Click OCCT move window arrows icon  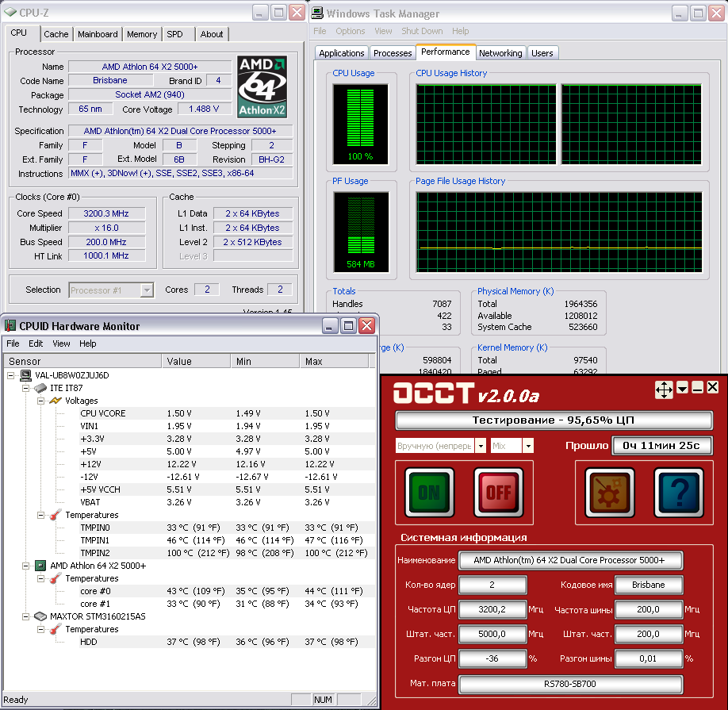[x=664, y=390]
